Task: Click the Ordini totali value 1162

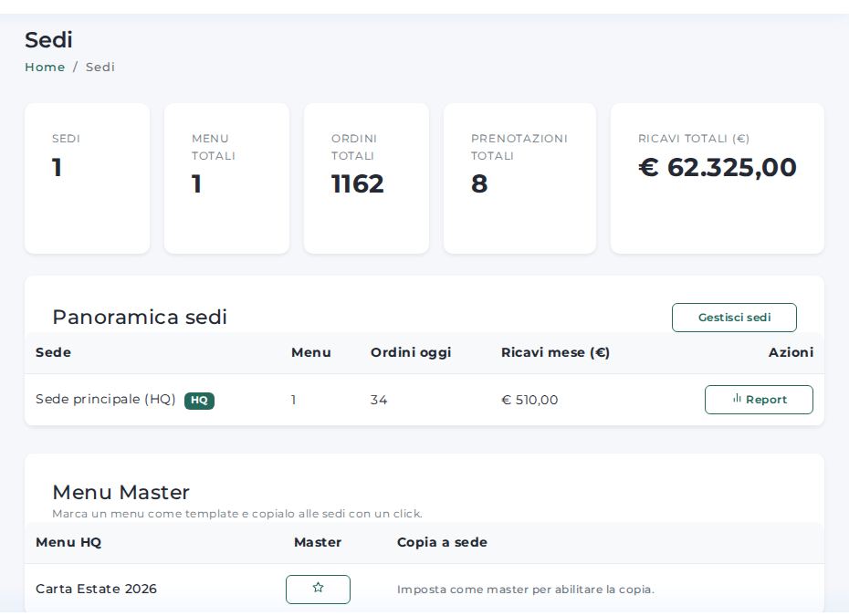Action: [357, 184]
